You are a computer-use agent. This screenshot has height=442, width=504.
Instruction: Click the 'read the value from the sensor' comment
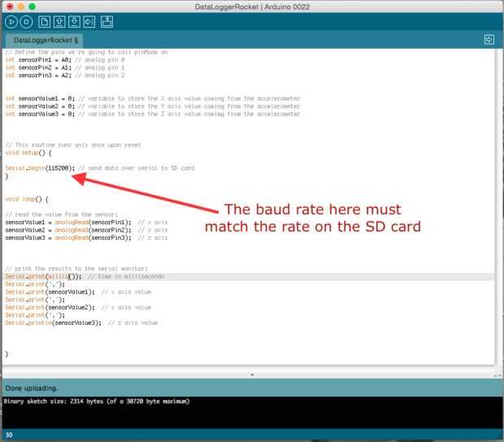click(62, 214)
